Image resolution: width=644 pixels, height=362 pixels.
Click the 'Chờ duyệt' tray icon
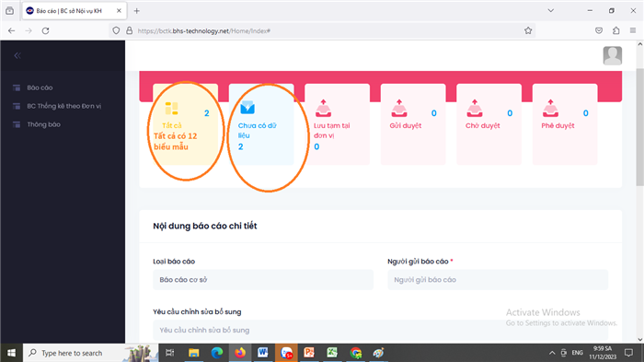tap(475, 108)
